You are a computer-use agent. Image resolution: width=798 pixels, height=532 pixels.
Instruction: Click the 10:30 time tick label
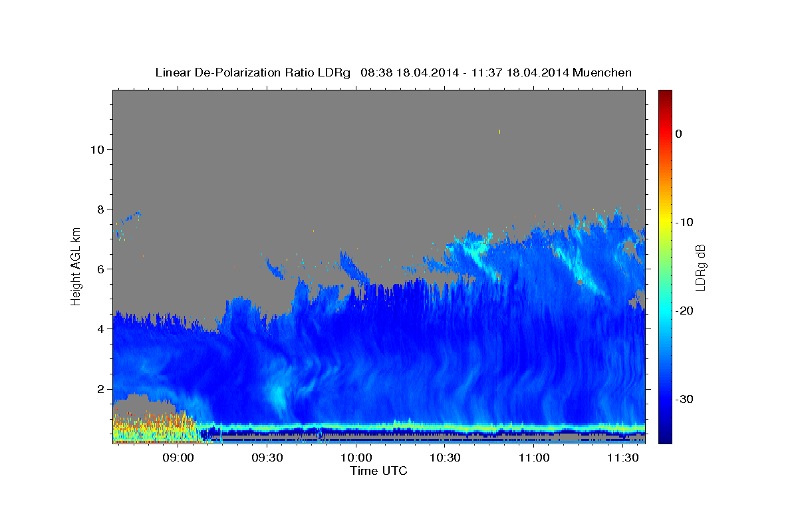445,458
